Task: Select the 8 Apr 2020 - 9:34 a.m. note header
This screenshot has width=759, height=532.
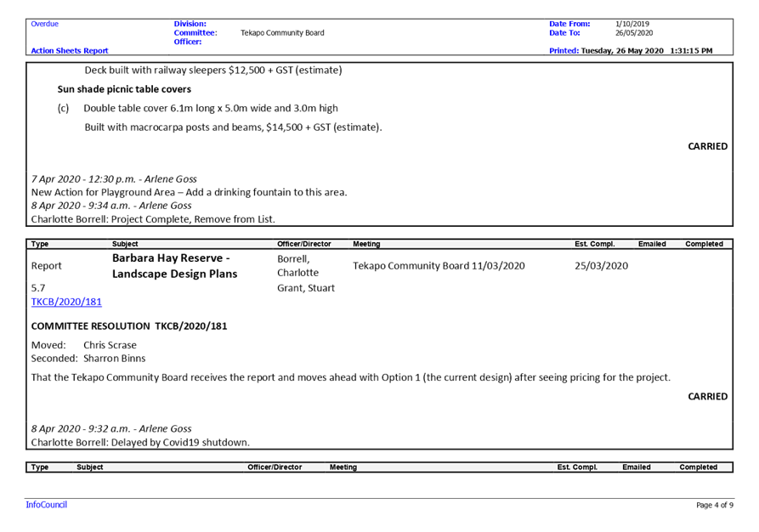Action: coord(111,206)
